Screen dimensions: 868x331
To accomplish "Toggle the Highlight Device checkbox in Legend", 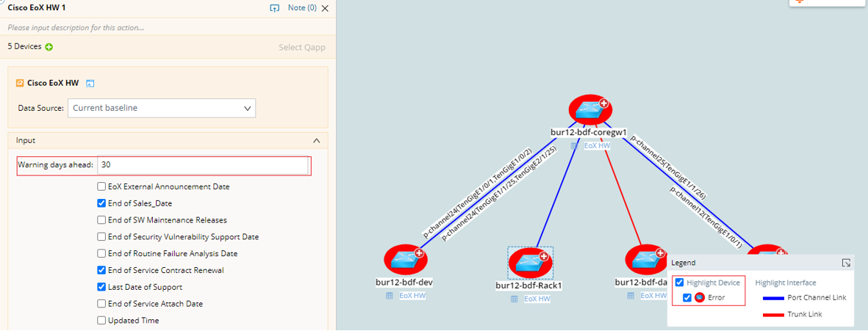I will [x=679, y=283].
